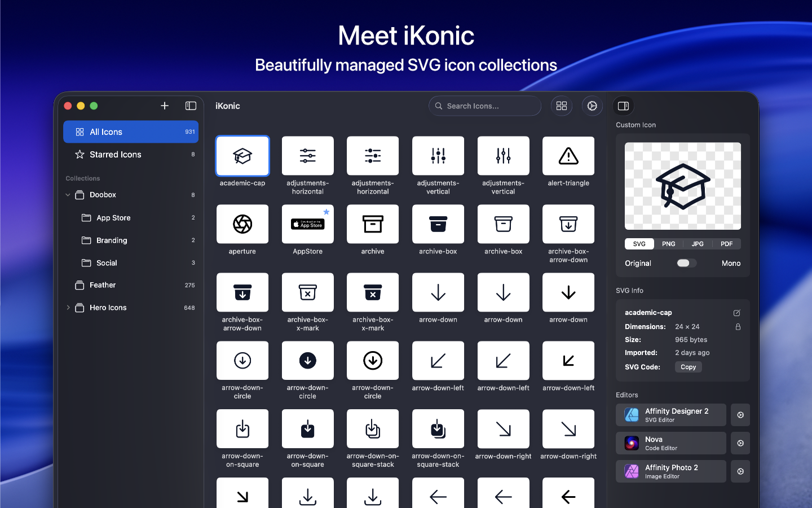Copy the SVG code

(x=689, y=367)
